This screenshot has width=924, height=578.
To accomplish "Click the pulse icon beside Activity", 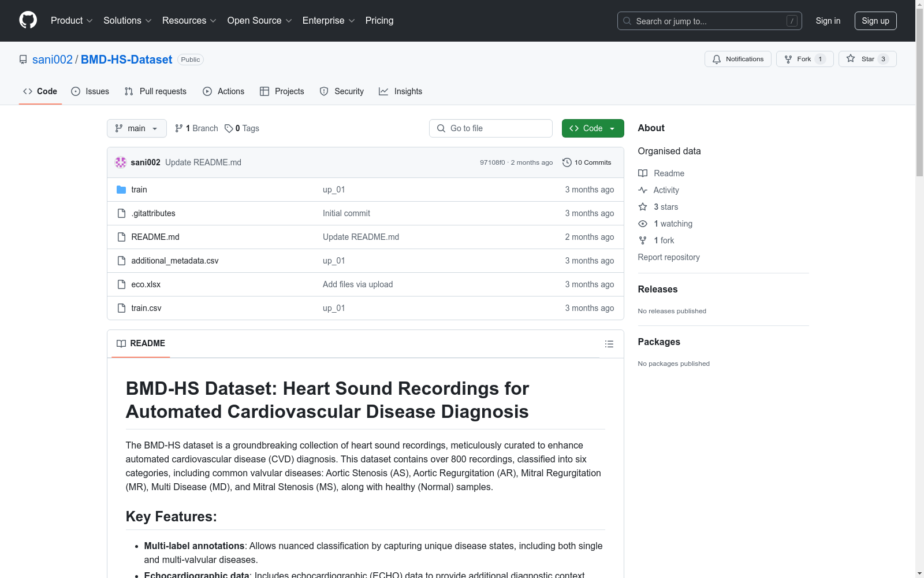I will pos(643,190).
